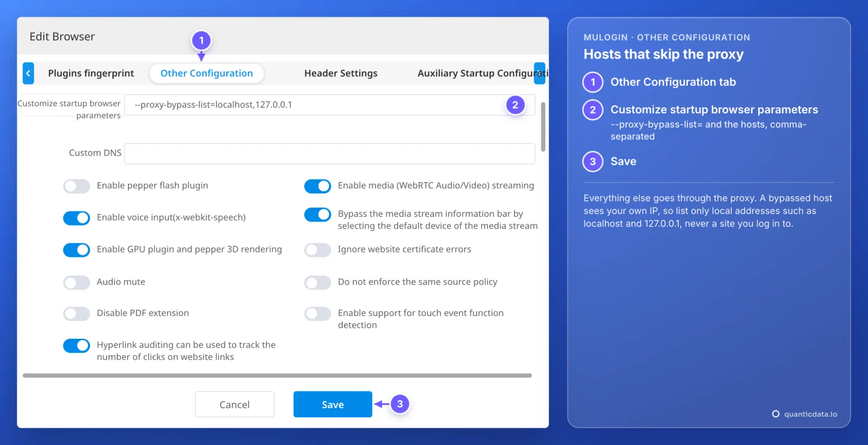Disable media (WebRTC Audio/Video) streaming toggle
Viewport: 868px width, 445px height.
(x=317, y=186)
